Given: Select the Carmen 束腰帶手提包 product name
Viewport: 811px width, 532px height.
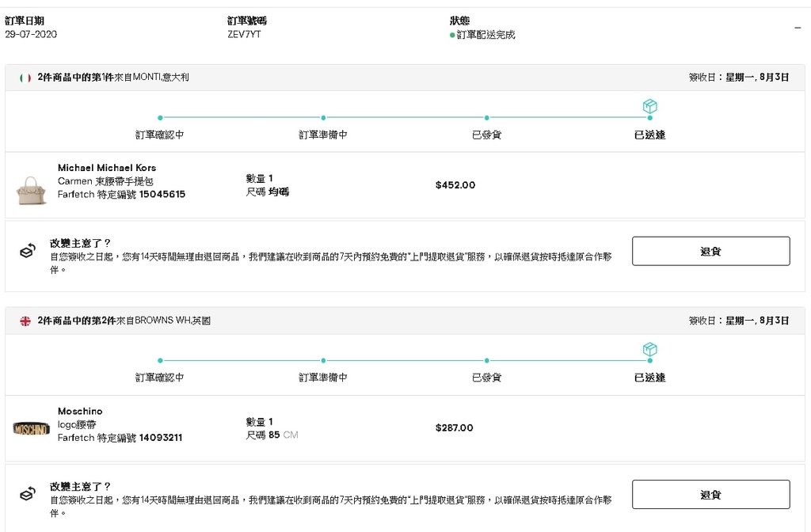Looking at the screenshot, I should pos(105,181).
